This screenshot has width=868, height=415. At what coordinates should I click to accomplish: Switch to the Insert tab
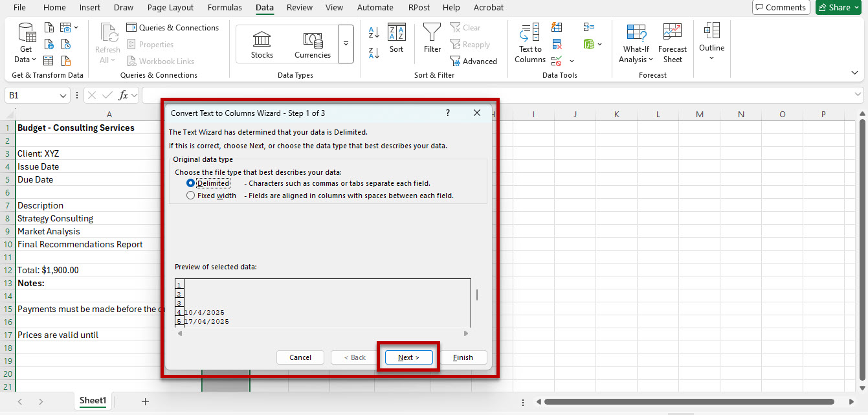[x=90, y=8]
